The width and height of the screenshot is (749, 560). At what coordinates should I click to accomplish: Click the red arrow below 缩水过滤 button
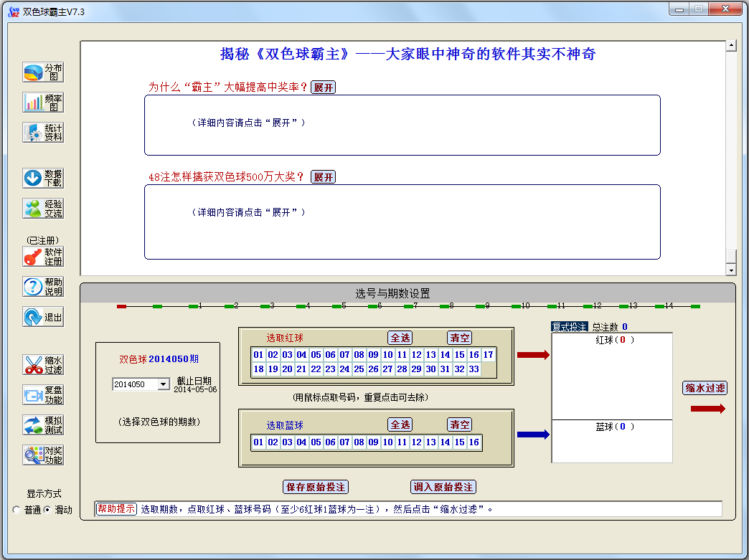pos(708,409)
